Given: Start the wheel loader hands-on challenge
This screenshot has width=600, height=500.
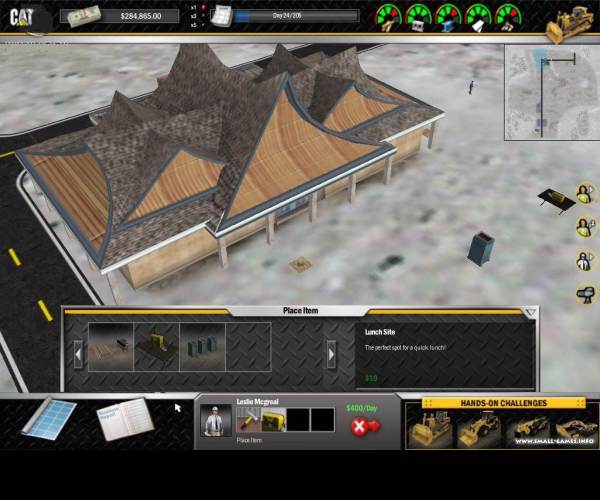Looking at the screenshot, I should coord(477,428).
